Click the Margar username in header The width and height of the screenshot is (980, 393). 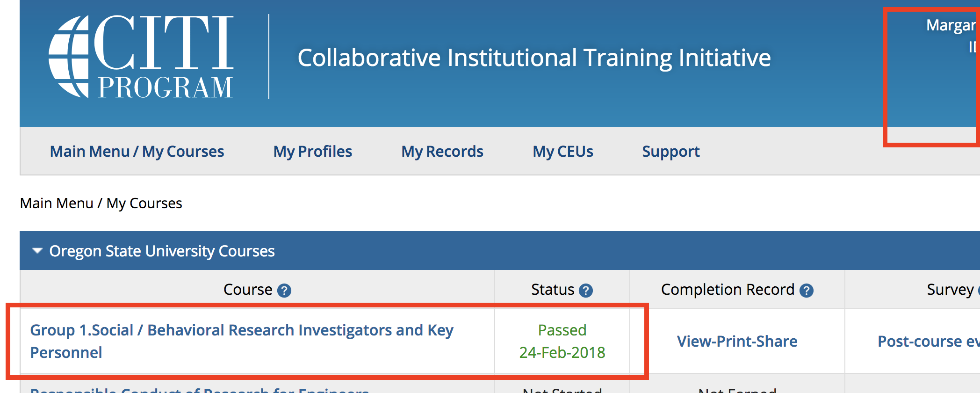point(952,25)
